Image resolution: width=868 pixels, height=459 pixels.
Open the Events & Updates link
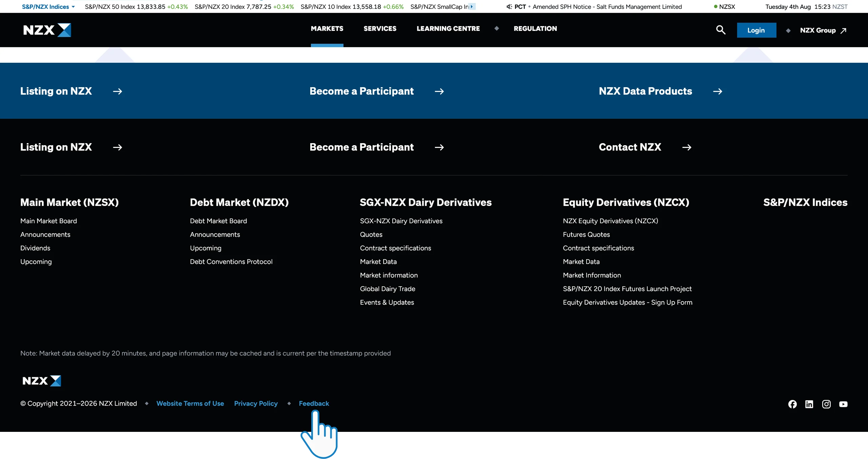pos(387,302)
